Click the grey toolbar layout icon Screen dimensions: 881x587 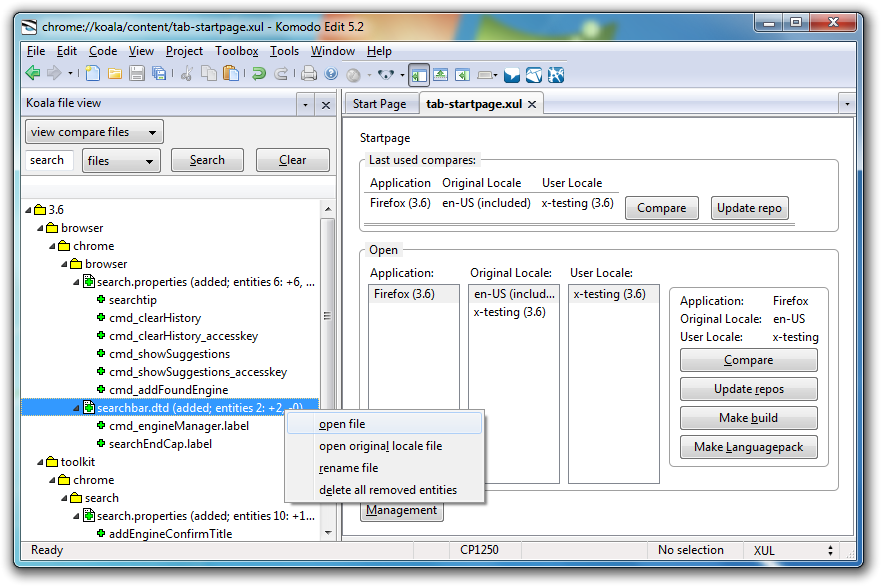[x=485, y=75]
